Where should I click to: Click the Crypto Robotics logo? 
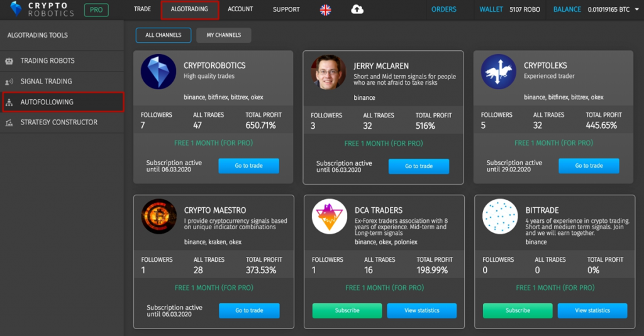point(42,9)
